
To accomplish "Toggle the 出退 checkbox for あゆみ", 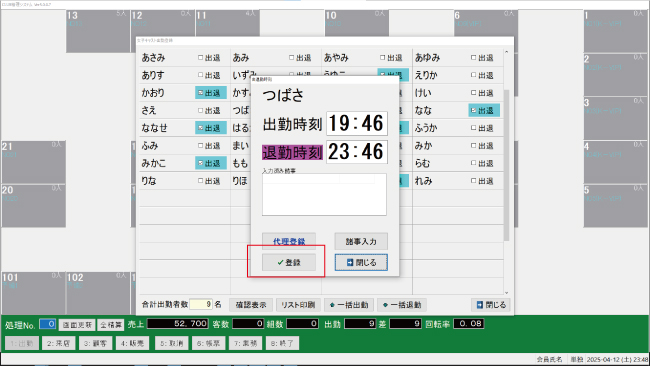I will coord(473,58).
